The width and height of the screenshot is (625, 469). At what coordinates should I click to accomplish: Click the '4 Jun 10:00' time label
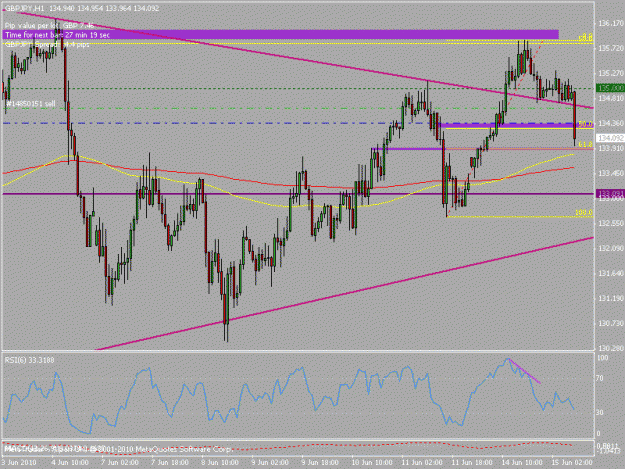point(70,463)
